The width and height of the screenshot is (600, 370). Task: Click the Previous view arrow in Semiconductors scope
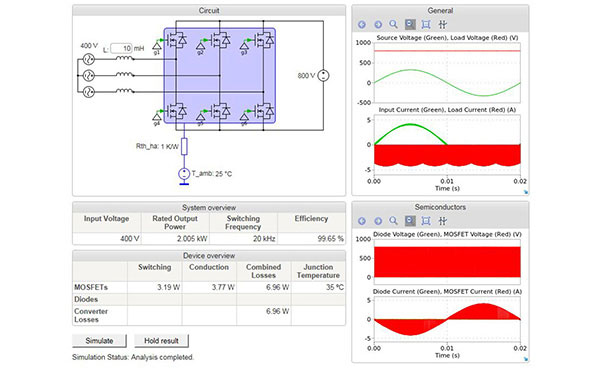[x=362, y=221]
